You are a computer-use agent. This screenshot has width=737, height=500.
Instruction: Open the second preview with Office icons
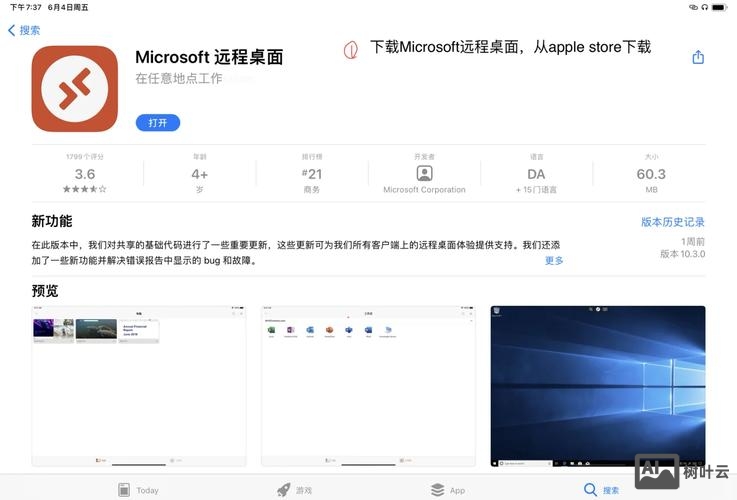[x=368, y=386]
